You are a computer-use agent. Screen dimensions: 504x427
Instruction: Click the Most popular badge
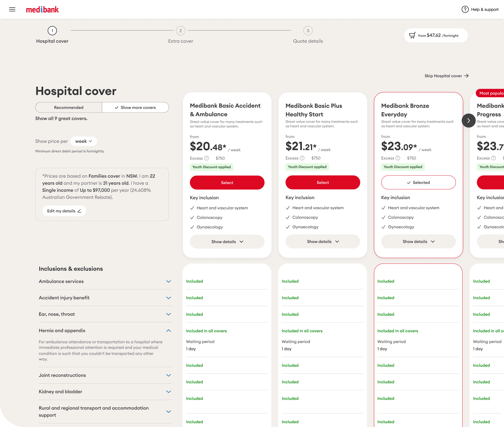point(490,93)
